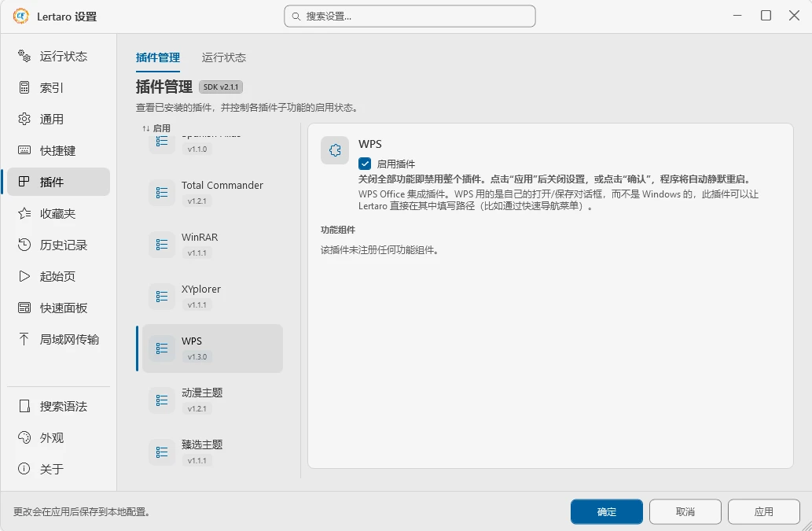
Task: Click the 索引 sidebar icon
Action: tap(24, 87)
